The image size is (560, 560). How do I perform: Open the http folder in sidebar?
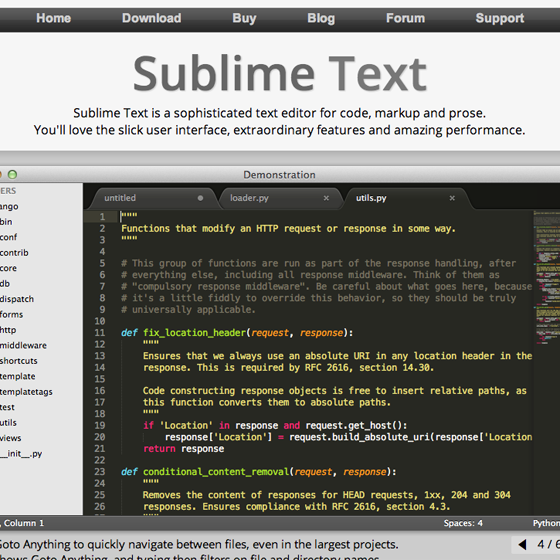coord(8,330)
